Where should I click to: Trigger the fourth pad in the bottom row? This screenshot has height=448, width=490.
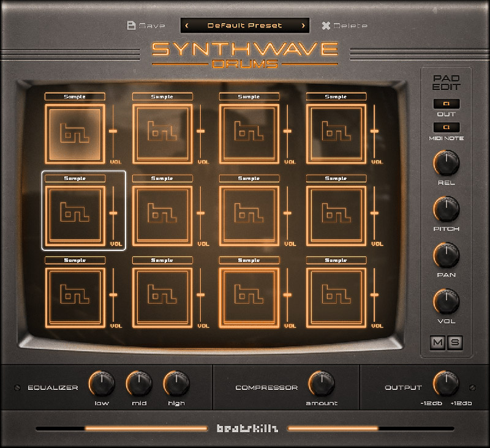pyautogui.click(x=336, y=297)
